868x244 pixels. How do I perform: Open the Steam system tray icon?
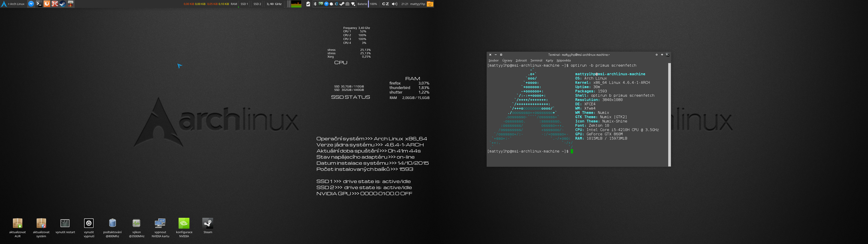(x=342, y=4)
